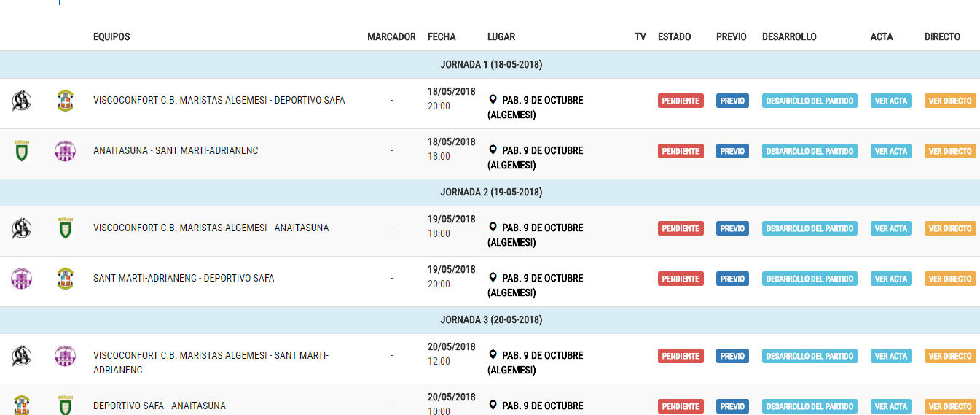Viewport: 980px width, 415px height.
Task: Click Pab. 9 de Octubre venue for 19/05 18:00
Action: [x=542, y=228]
